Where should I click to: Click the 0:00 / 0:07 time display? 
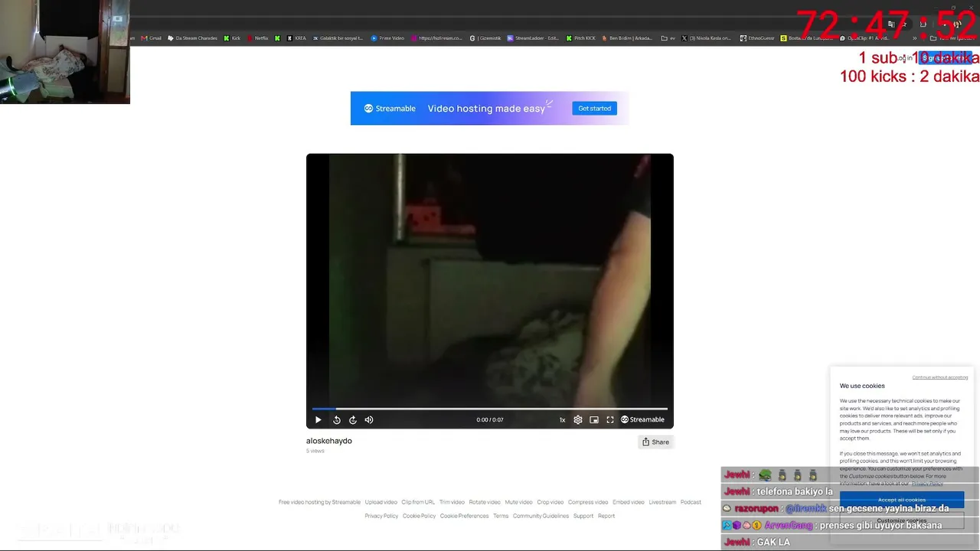[490, 419]
